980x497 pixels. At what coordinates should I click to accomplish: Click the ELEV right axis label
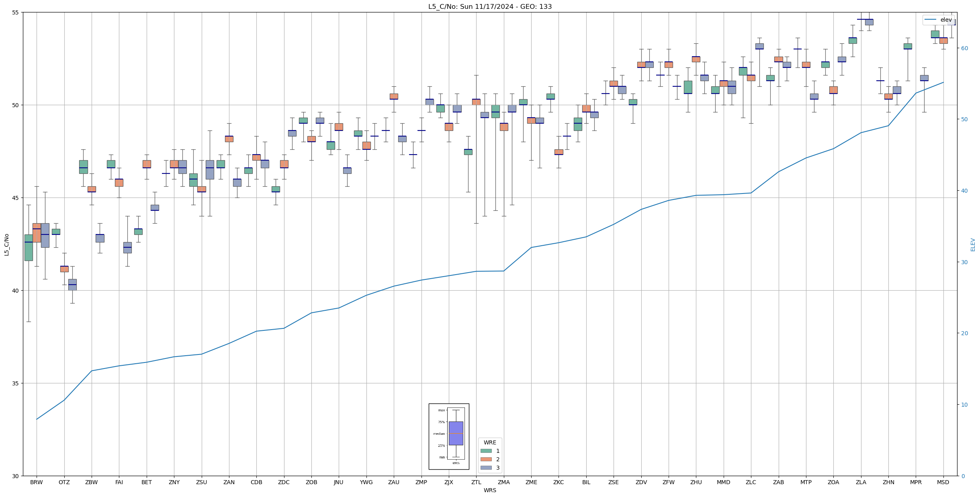coord(973,244)
